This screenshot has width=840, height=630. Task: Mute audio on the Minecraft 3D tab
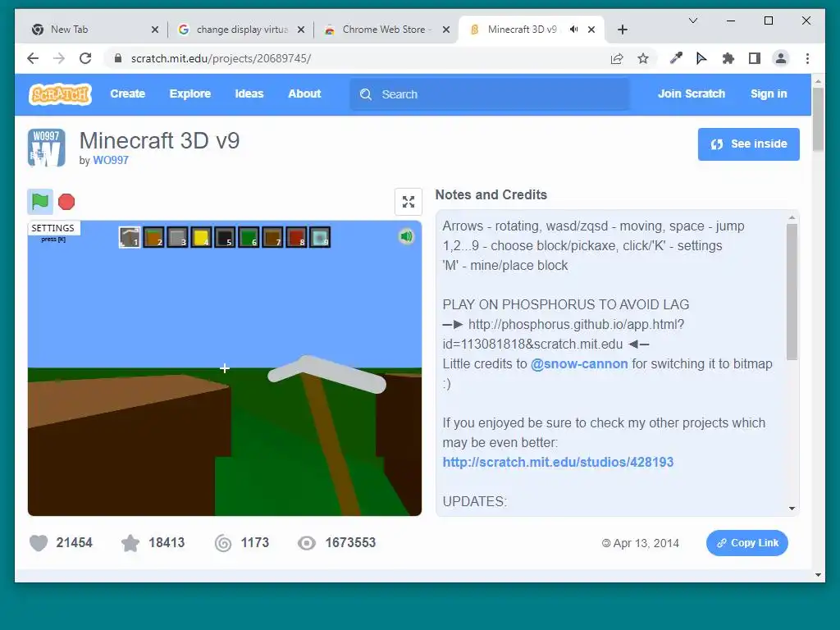tap(573, 30)
